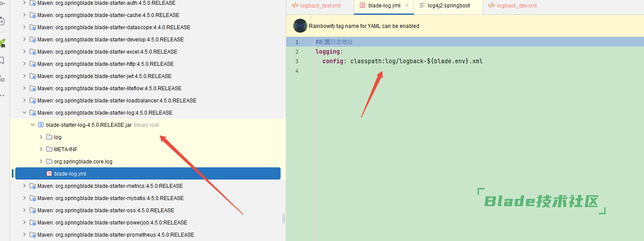The width and height of the screenshot is (644, 241).
Task: Click the project tree vertical scrollbar
Action: [x=284, y=218]
